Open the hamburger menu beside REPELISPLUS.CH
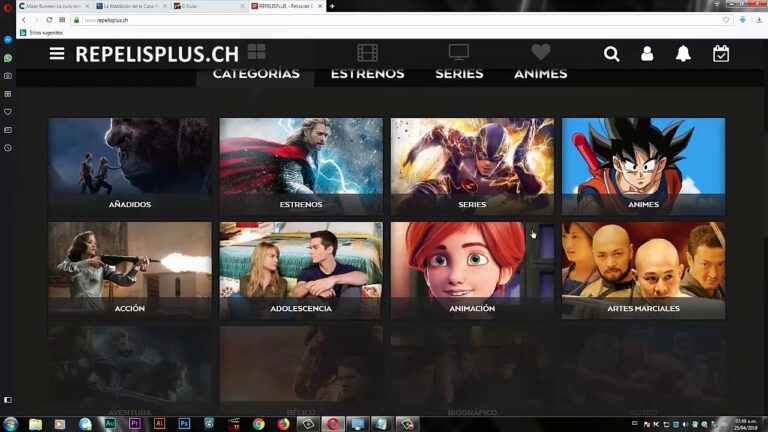Image resolution: width=768 pixels, height=432 pixels. point(57,54)
